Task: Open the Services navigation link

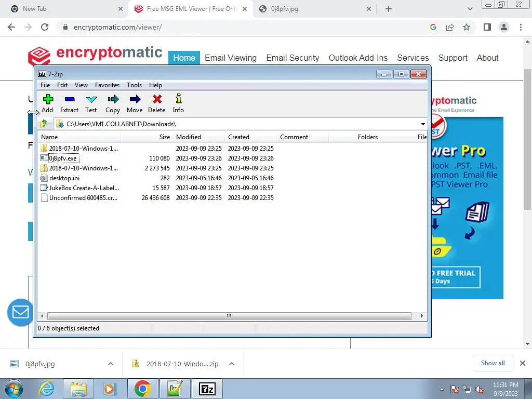Action: [413, 58]
